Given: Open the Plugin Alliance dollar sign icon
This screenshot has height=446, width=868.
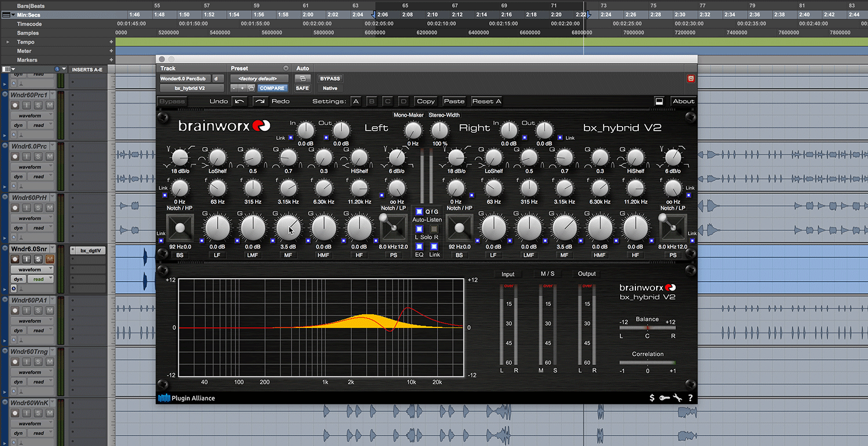Looking at the screenshot, I should (652, 398).
